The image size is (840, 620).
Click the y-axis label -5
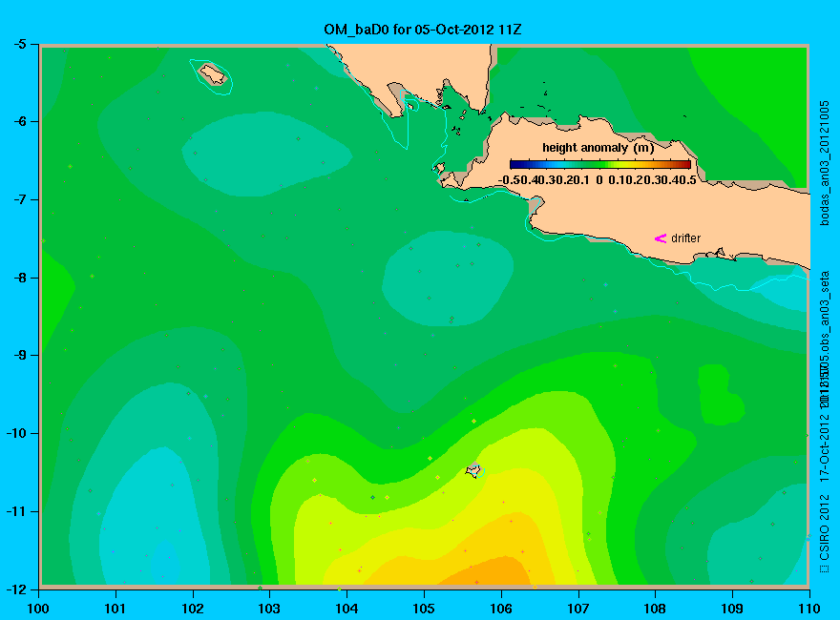coord(19,44)
